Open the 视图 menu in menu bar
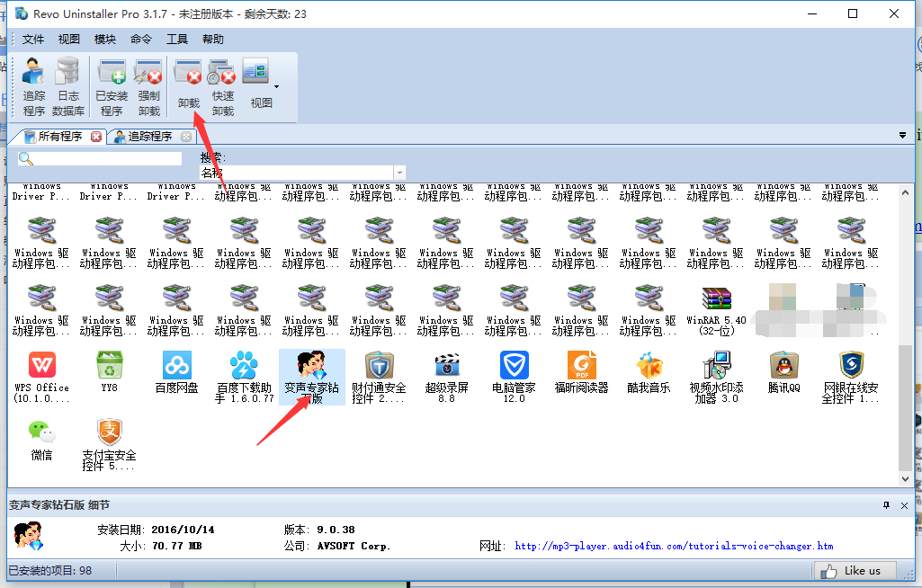This screenshot has height=588, width=922. (68, 40)
